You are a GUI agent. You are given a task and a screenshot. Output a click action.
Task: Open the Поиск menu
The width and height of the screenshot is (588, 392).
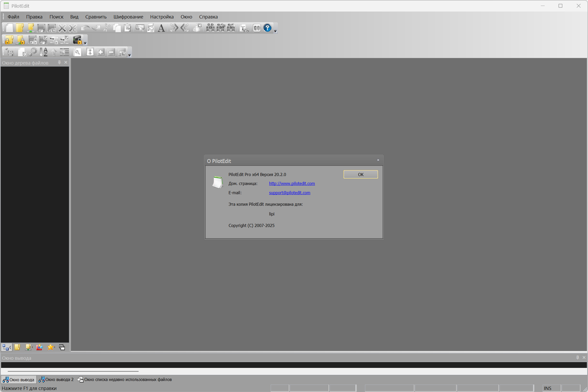(56, 17)
